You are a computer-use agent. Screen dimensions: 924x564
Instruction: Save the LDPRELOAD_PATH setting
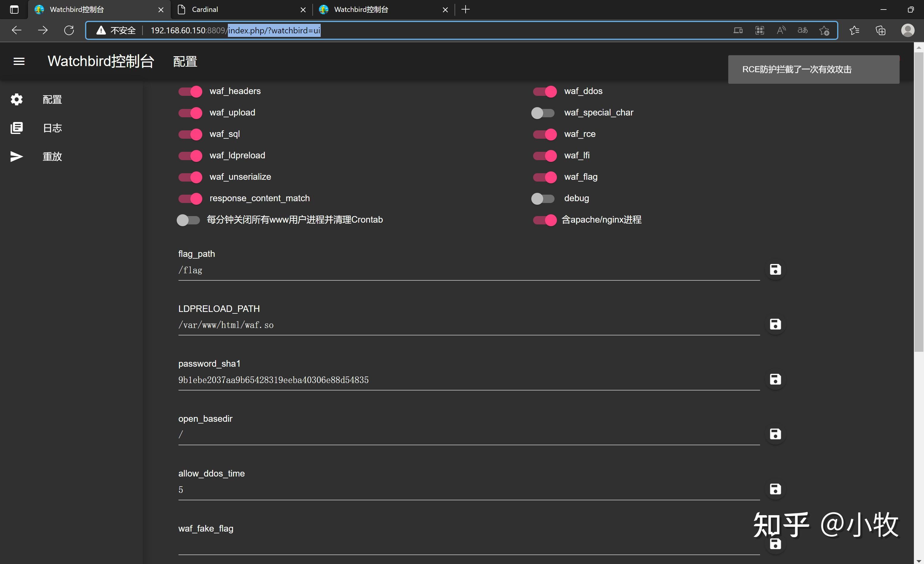click(775, 324)
